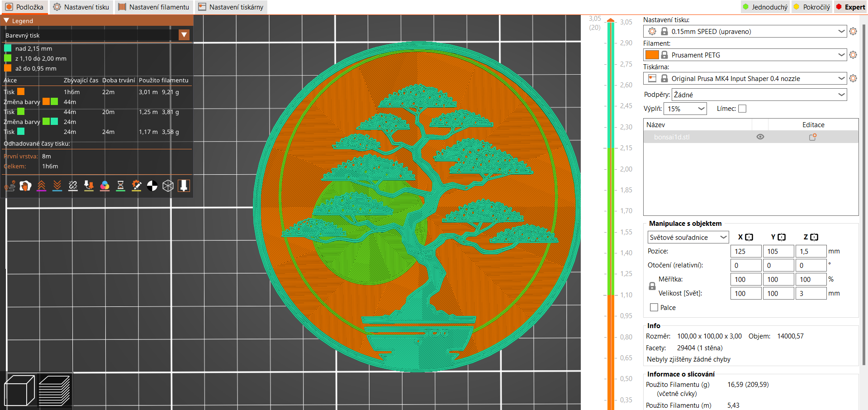This screenshot has width=868, height=410.
Task: Open print settings preset dropdown 0.15mm SPEED
Action: 841,31
